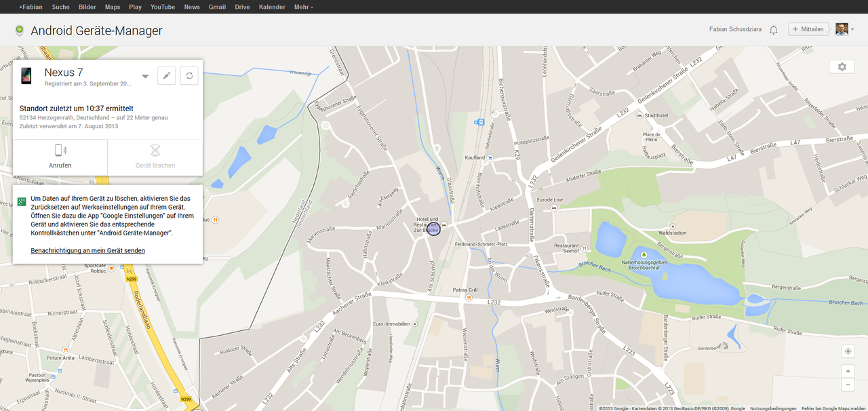This screenshot has height=411, width=868.
Task: Click the Ladestraße street label
Action: (507, 226)
